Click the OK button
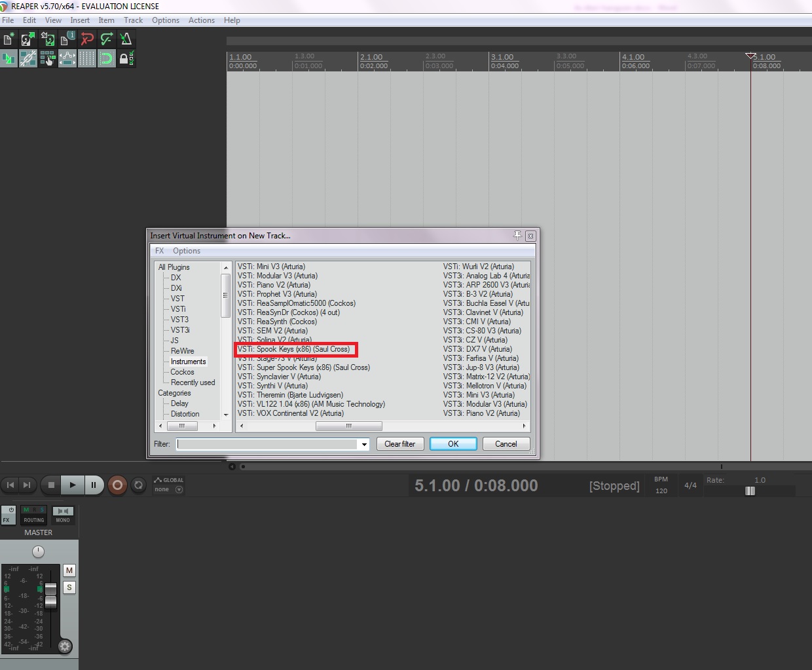This screenshot has width=812, height=670. pos(453,444)
